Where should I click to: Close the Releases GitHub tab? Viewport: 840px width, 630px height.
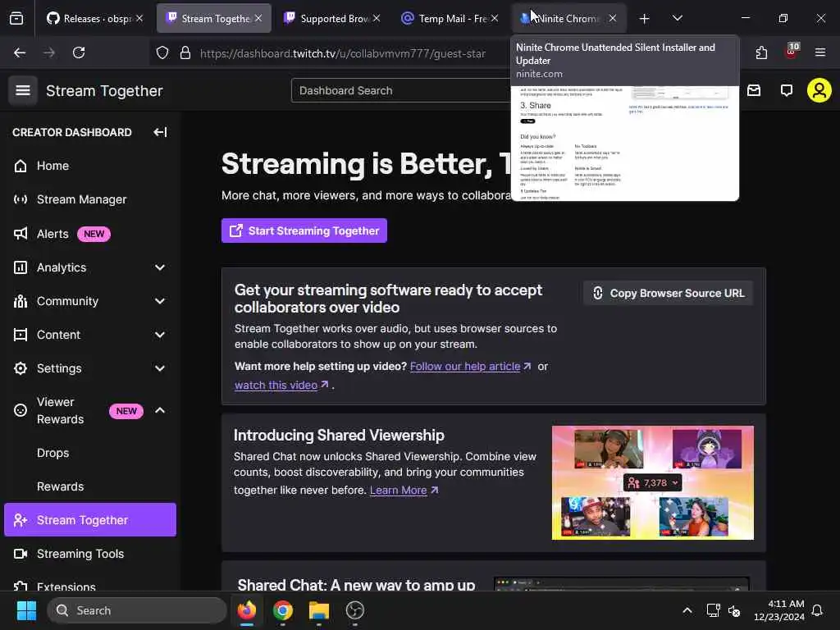139,18
